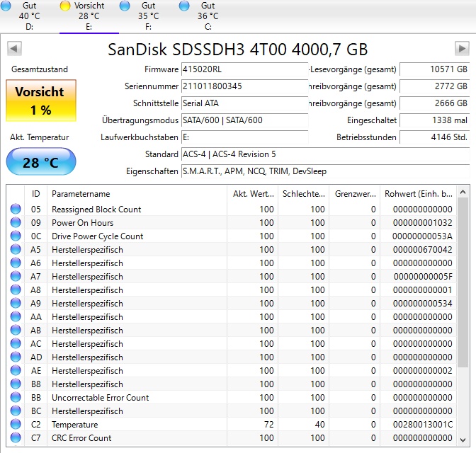Screen dimensions: 476x453
Task: Click status orb of row AE
Action: [16, 370]
